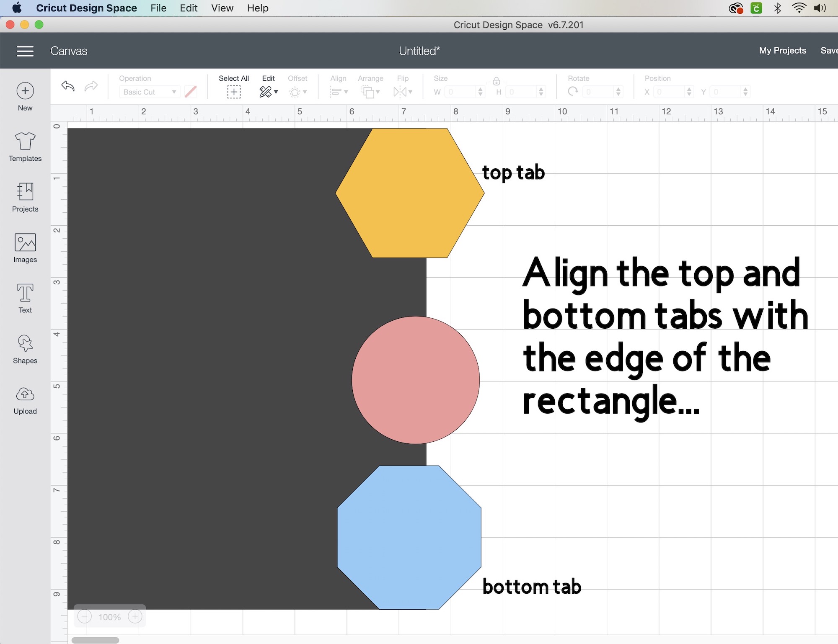Select the blue octagon shape
This screenshot has height=644, width=838.
[409, 537]
